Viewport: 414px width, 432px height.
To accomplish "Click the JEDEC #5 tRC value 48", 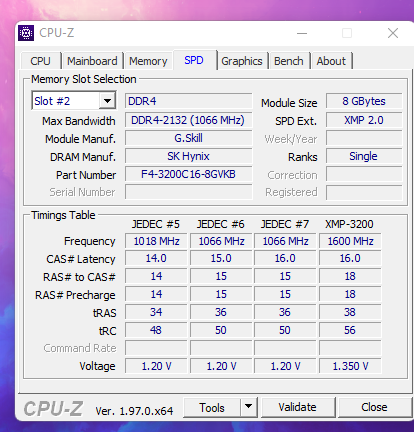I will 156,330.
